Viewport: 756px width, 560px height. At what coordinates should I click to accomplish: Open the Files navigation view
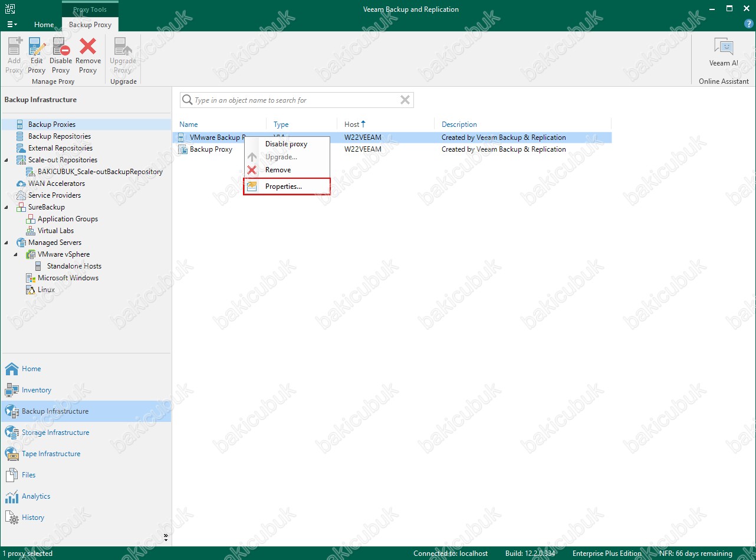(x=86, y=475)
